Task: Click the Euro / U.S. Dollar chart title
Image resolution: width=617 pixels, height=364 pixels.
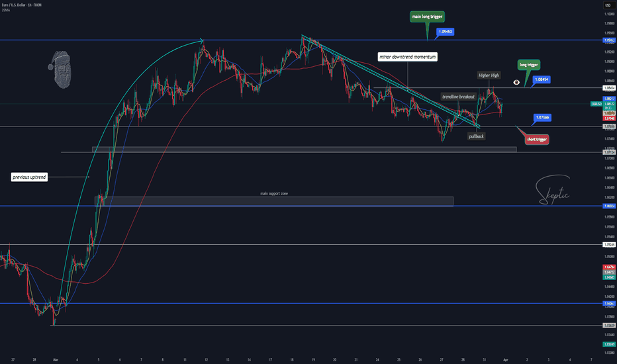Action: point(21,5)
